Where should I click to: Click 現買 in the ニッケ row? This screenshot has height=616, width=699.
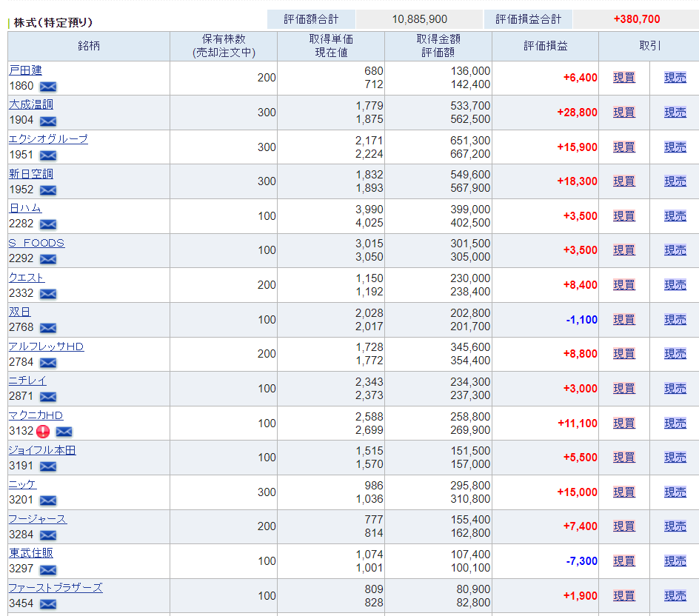(624, 492)
